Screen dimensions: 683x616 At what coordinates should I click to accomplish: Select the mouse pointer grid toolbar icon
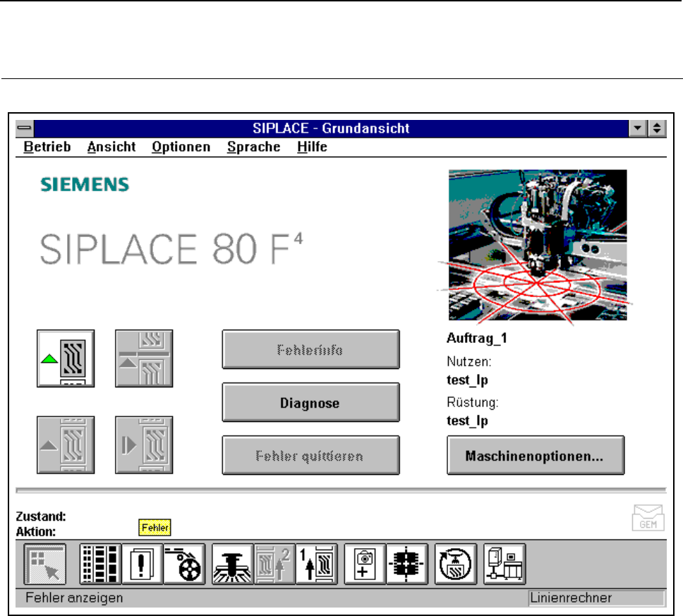45,564
